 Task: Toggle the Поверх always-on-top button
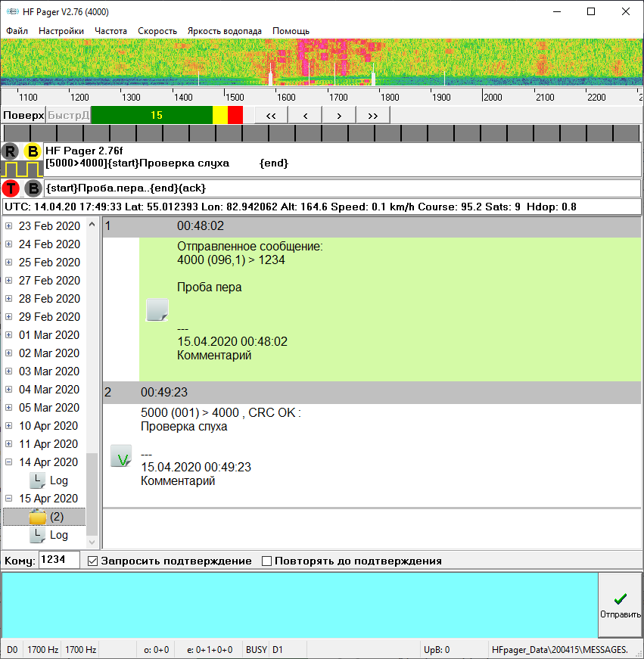pyautogui.click(x=23, y=115)
